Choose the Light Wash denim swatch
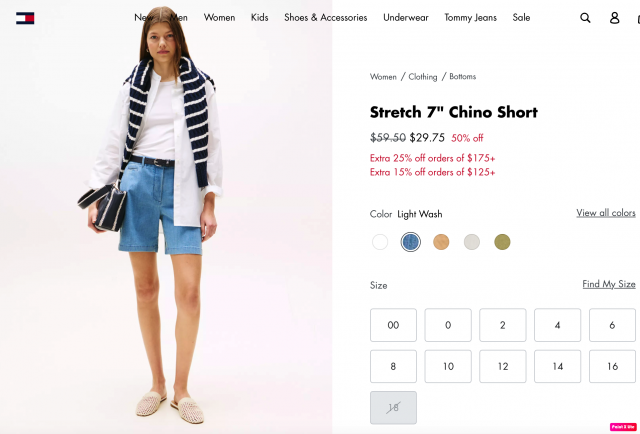The height and width of the screenshot is (434, 640). (x=411, y=242)
